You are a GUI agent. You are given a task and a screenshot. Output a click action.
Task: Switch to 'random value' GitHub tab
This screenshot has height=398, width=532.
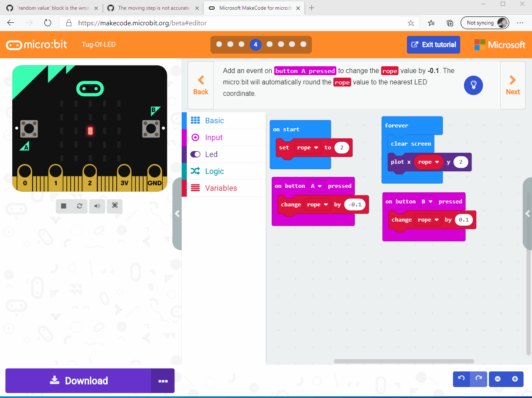click(52, 8)
